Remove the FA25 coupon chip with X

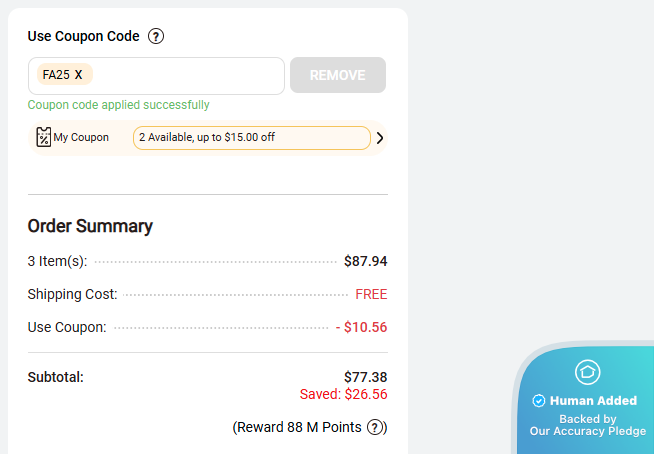[79, 75]
